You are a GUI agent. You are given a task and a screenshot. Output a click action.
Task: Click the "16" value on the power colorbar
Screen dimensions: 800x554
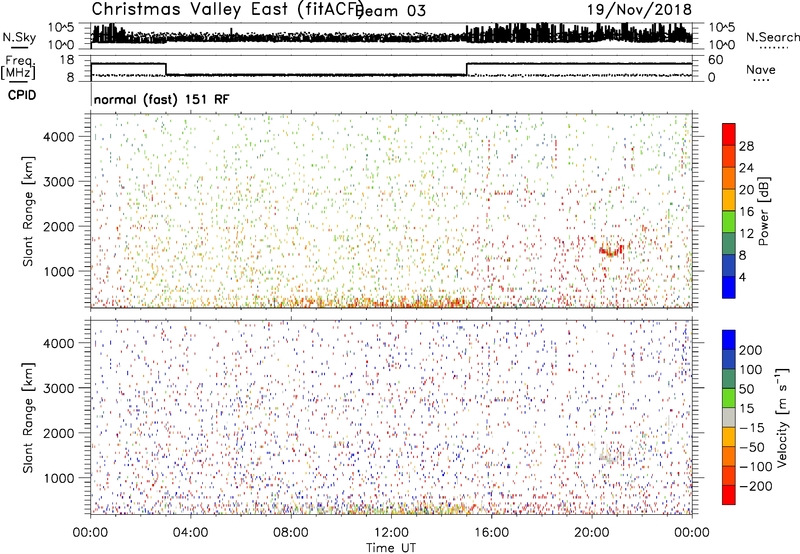(x=746, y=212)
